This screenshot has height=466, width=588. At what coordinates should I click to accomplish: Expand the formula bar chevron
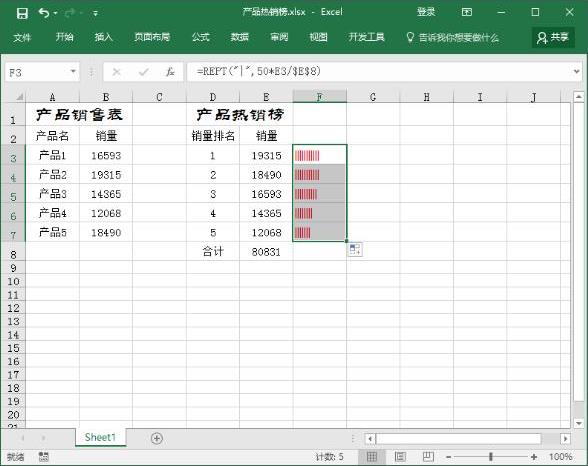(x=577, y=71)
